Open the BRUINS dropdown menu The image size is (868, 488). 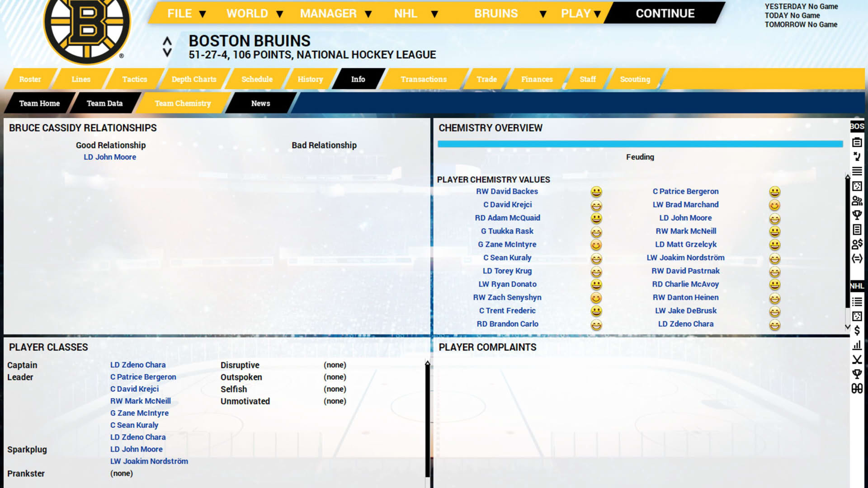510,14
